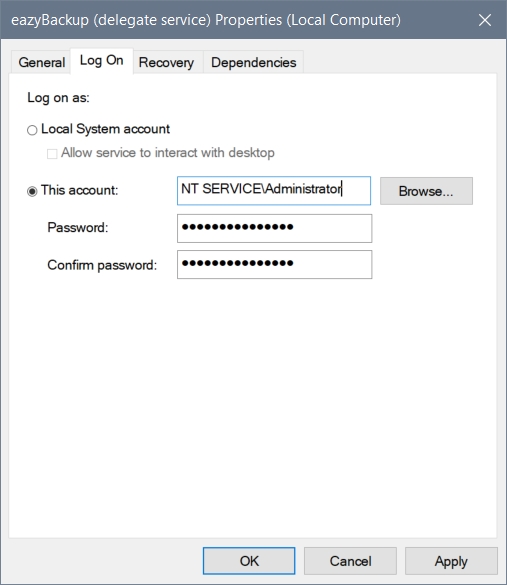The image size is (507, 585).
Task: Select the Log On tab
Action: click(101, 60)
